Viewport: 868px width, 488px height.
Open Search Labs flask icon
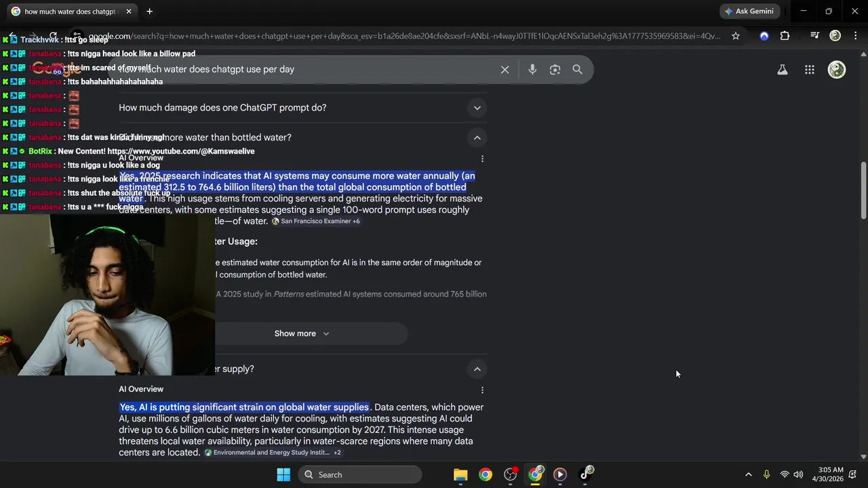tap(783, 69)
